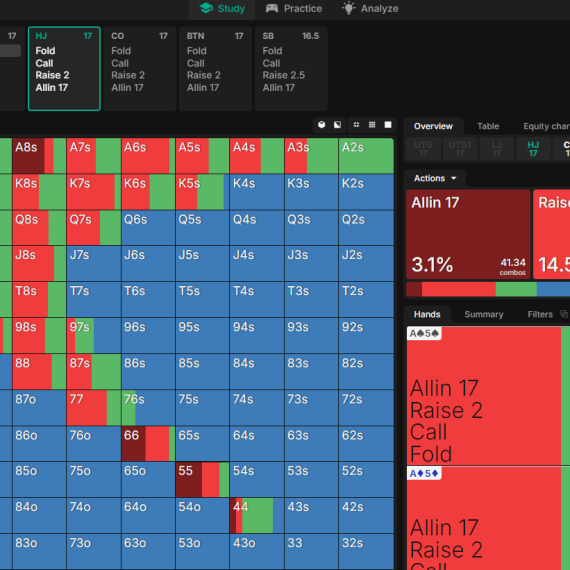Select the 76s hand cell
Screen dimensions: 570x570
coord(148,408)
